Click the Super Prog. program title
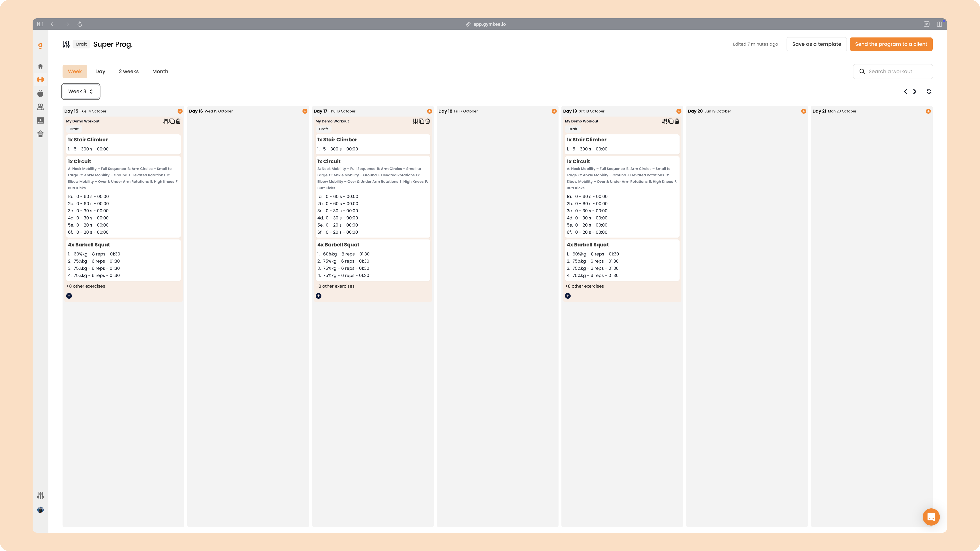The width and height of the screenshot is (980, 551). pos(113,44)
